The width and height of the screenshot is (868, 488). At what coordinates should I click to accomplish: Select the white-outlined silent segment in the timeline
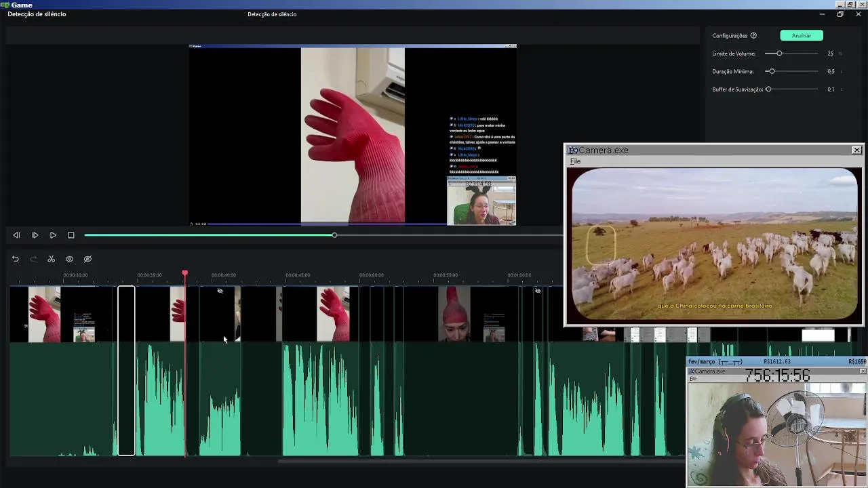click(x=126, y=371)
